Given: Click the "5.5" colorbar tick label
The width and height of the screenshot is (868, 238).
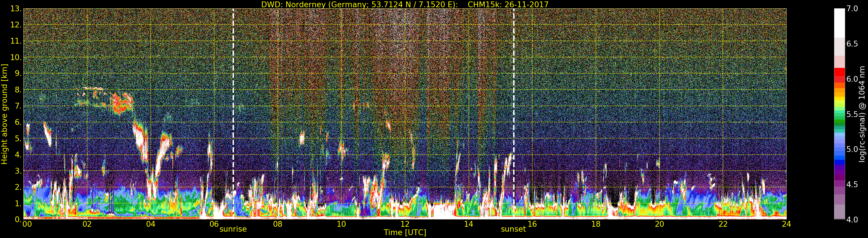Looking at the screenshot, I should click(852, 114).
